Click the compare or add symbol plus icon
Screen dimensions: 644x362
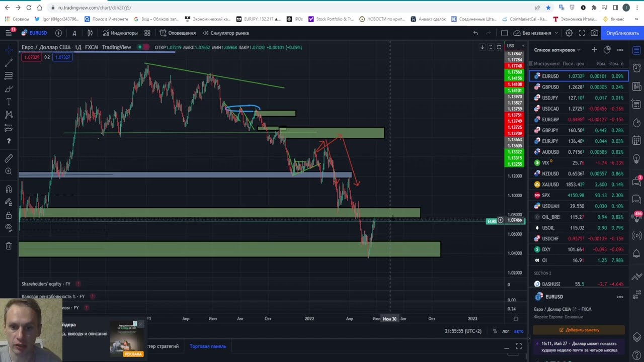58,33
